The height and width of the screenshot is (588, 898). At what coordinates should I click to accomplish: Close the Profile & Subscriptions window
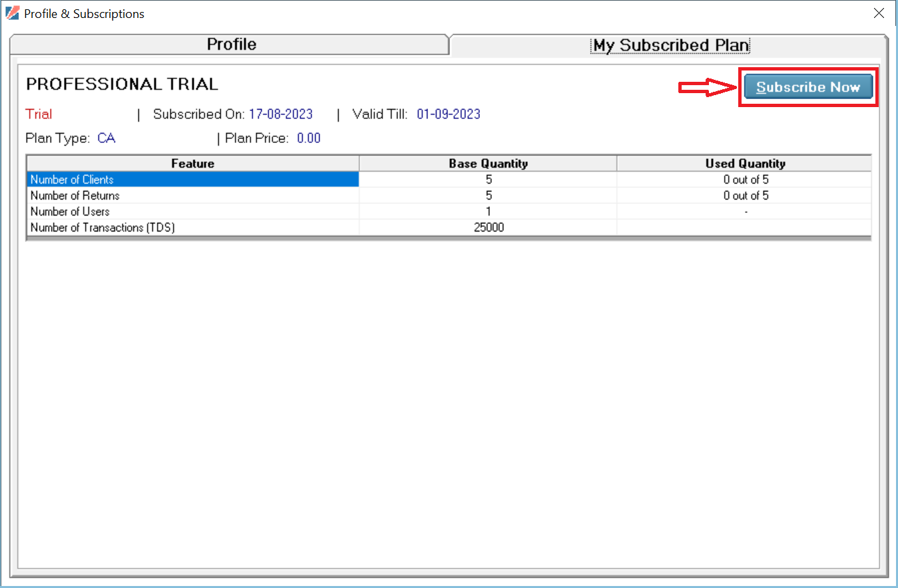pyautogui.click(x=879, y=13)
